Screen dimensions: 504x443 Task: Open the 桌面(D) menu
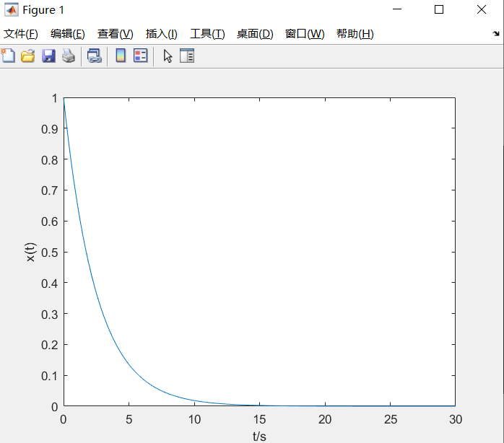click(255, 34)
